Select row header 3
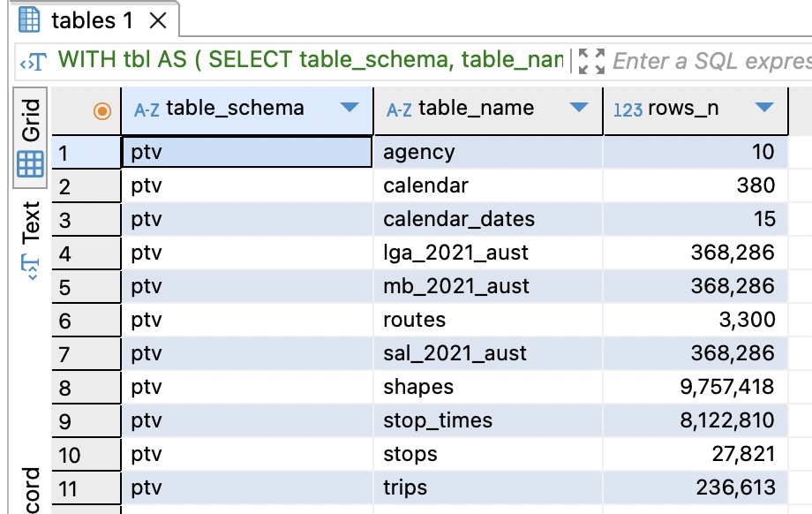The image size is (812, 514). pos(86,220)
